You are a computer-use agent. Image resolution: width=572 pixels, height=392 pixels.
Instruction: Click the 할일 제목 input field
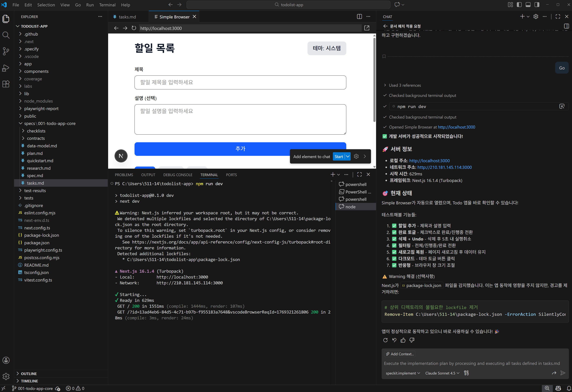pos(240,82)
